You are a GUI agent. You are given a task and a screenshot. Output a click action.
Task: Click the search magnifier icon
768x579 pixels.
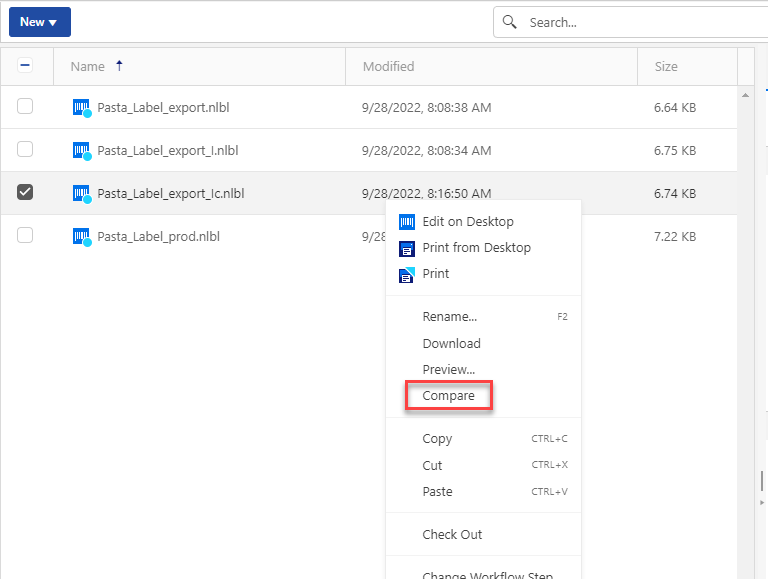point(510,22)
